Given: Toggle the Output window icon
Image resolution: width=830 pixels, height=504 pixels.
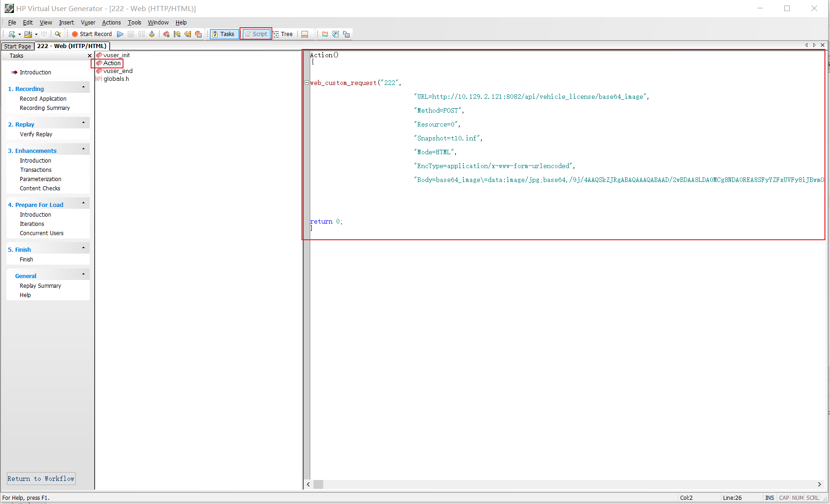Looking at the screenshot, I should (x=305, y=34).
